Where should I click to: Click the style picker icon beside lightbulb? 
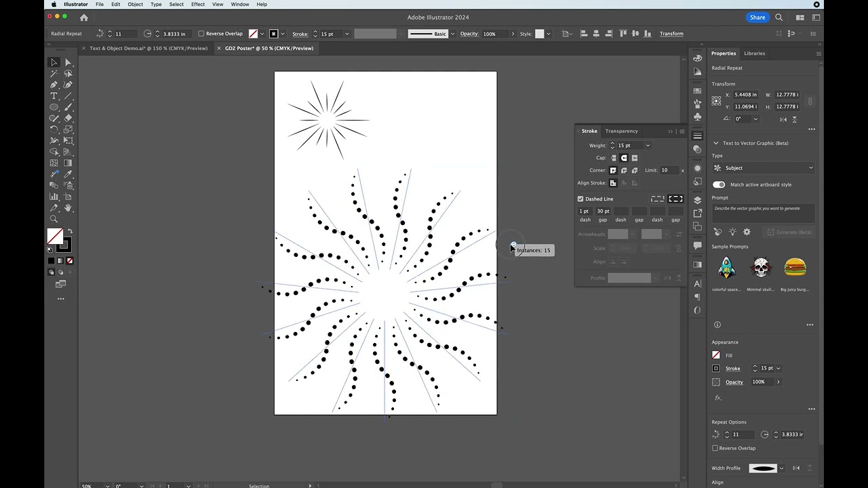coord(717,232)
